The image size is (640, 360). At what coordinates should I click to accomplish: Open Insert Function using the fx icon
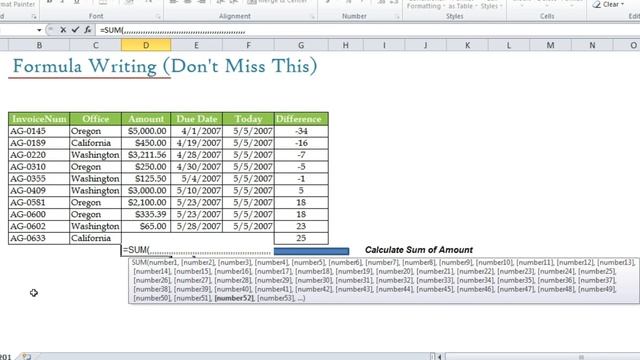(88, 30)
